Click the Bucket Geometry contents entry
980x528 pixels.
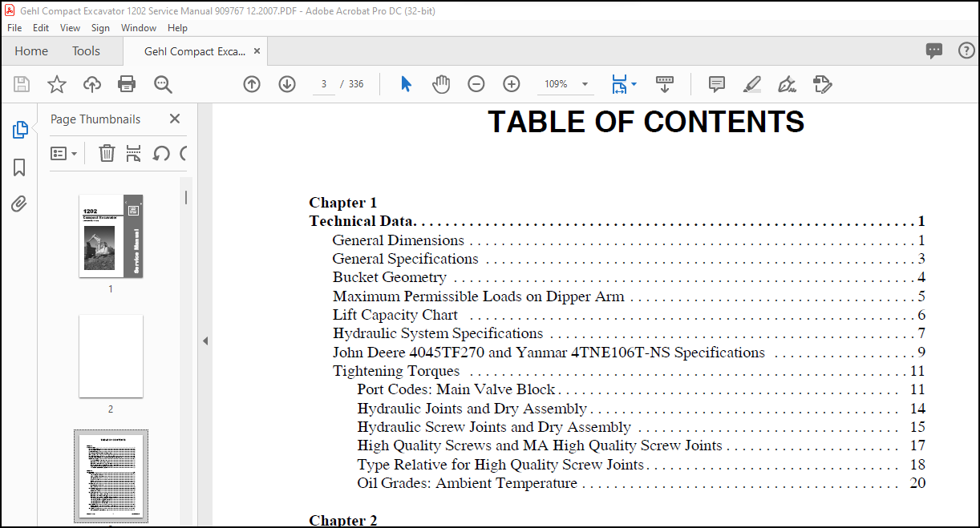coord(629,277)
